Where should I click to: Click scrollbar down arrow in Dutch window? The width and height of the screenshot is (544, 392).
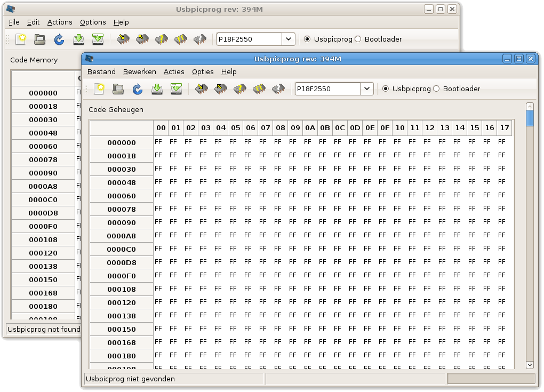[530, 365]
